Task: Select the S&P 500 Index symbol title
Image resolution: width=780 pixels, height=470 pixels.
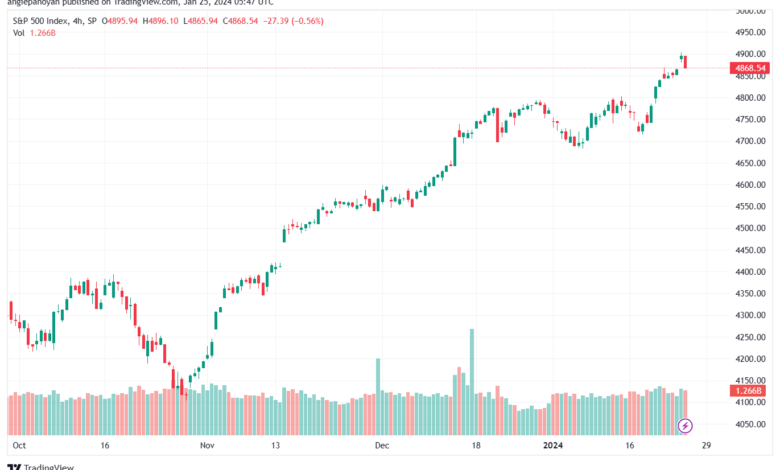Action: coord(39,21)
